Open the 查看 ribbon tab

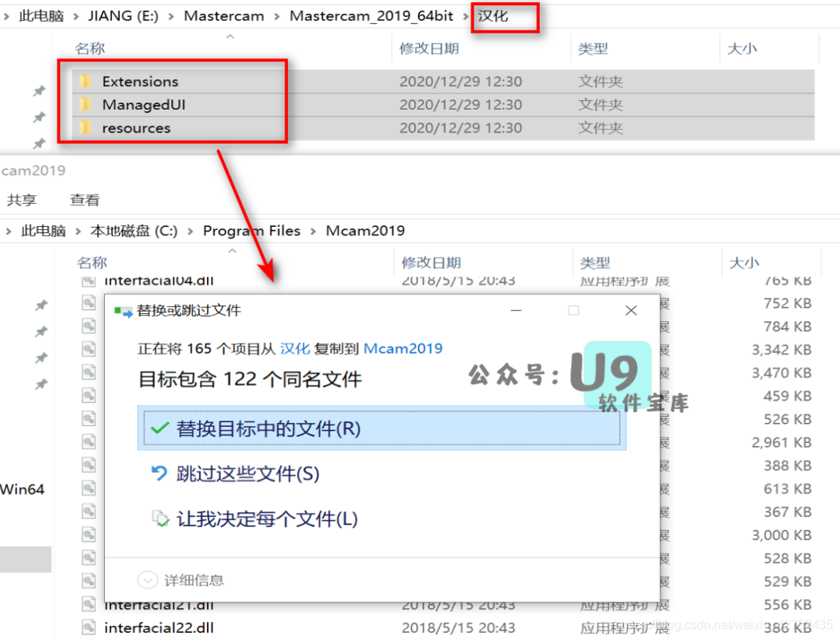(x=85, y=200)
